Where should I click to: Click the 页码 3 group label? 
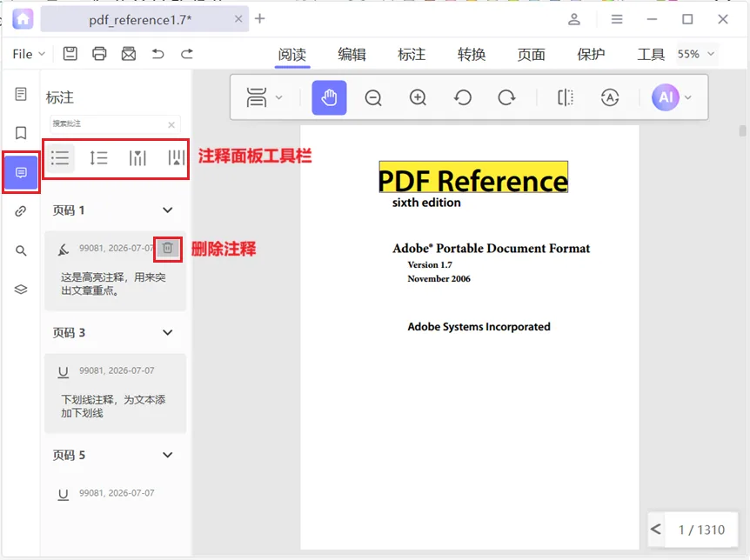coord(69,333)
